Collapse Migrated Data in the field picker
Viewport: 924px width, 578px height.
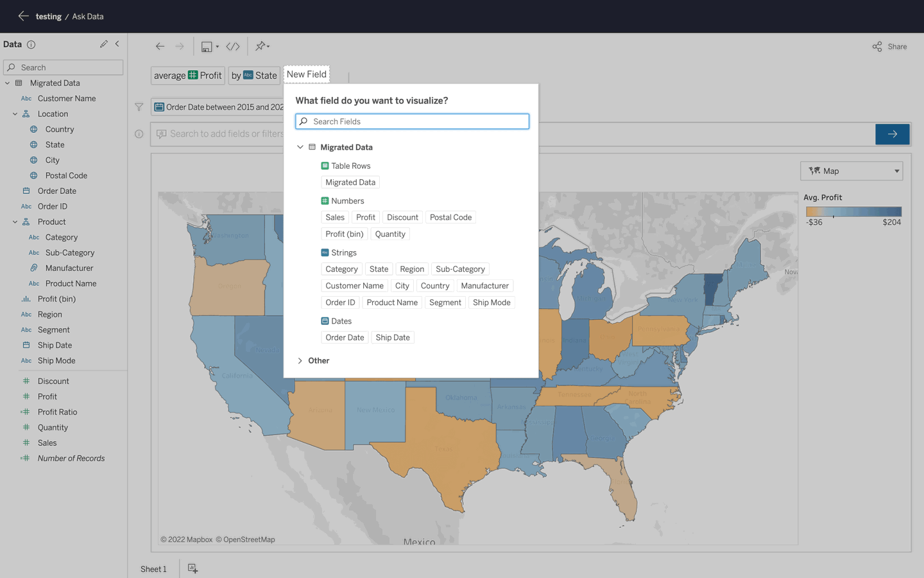(x=300, y=146)
